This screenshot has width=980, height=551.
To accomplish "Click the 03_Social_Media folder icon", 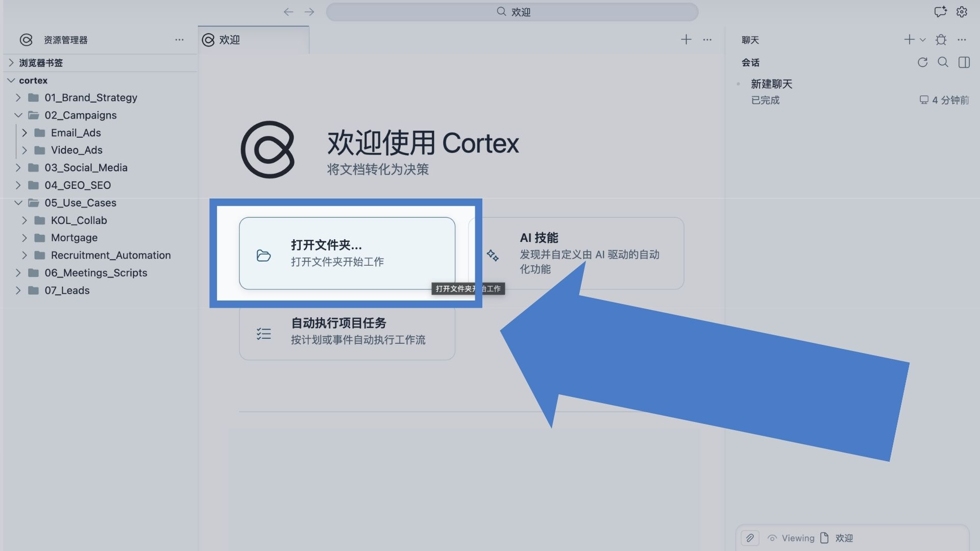I will pyautogui.click(x=34, y=168).
